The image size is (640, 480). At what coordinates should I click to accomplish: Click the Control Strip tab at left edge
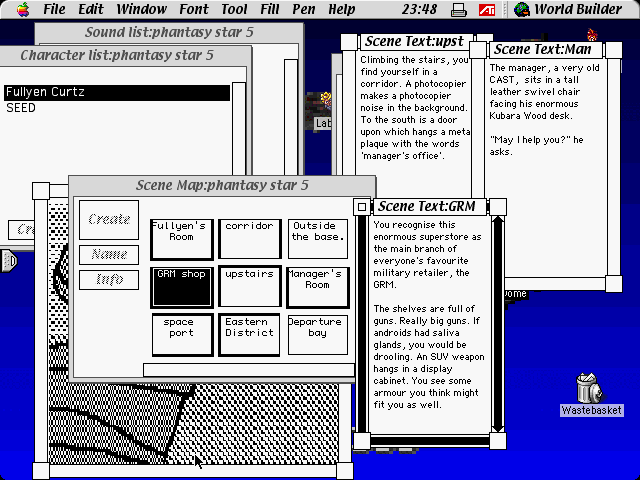click(x=9, y=261)
